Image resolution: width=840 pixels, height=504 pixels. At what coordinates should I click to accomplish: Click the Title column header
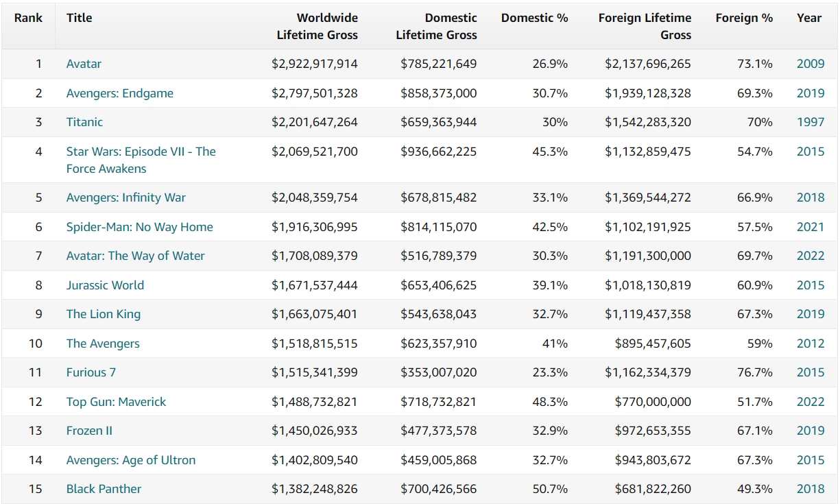tap(79, 18)
